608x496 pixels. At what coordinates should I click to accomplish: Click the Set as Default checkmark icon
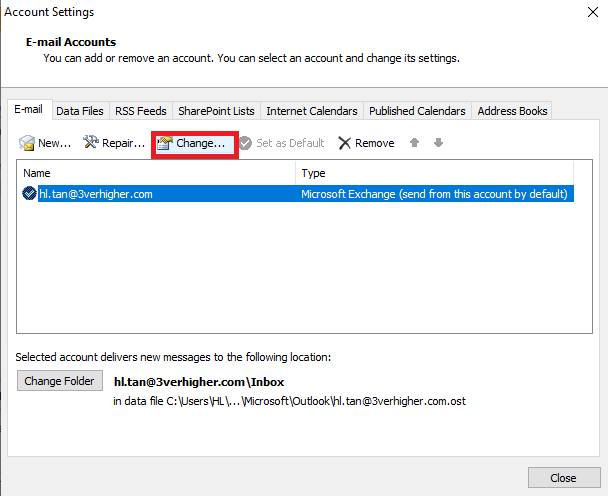click(245, 143)
